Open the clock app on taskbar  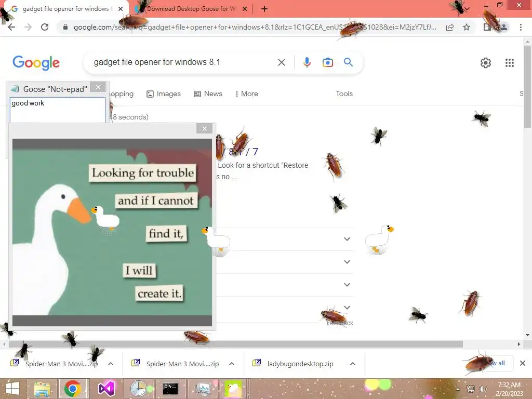point(139,389)
